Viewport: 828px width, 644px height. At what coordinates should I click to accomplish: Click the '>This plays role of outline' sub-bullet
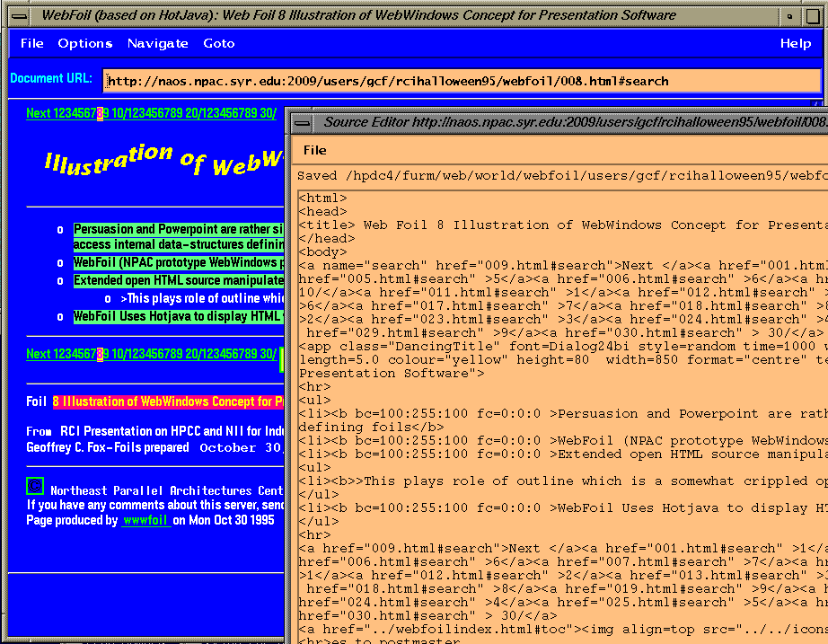[x=202, y=298]
